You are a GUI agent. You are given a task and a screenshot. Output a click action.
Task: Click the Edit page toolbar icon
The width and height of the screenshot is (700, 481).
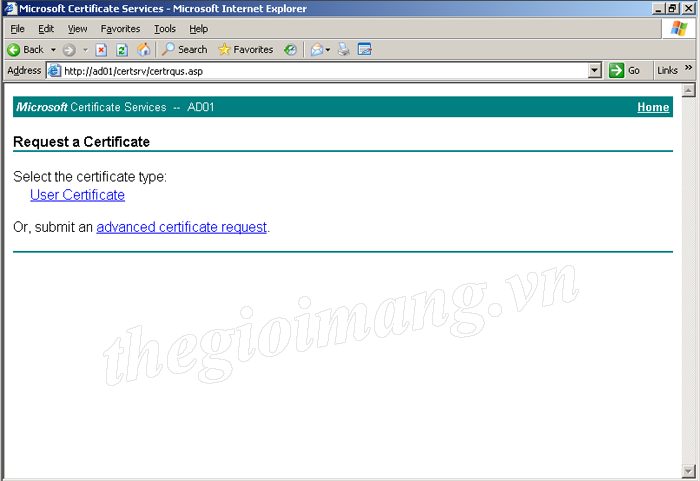pos(364,49)
